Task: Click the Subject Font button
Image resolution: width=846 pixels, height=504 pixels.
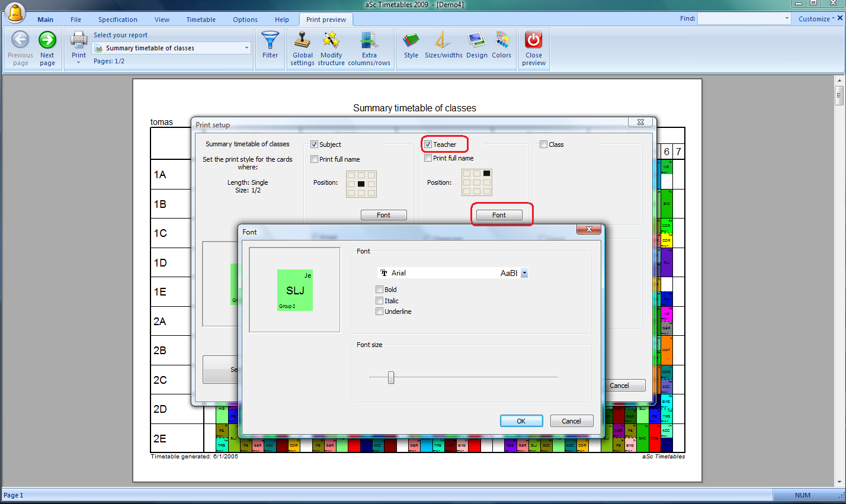Action: click(383, 215)
